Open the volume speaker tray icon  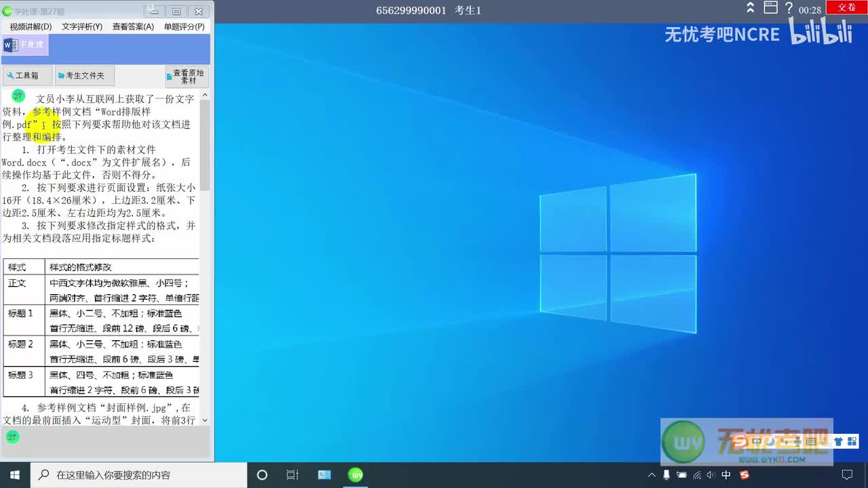pyautogui.click(x=711, y=475)
